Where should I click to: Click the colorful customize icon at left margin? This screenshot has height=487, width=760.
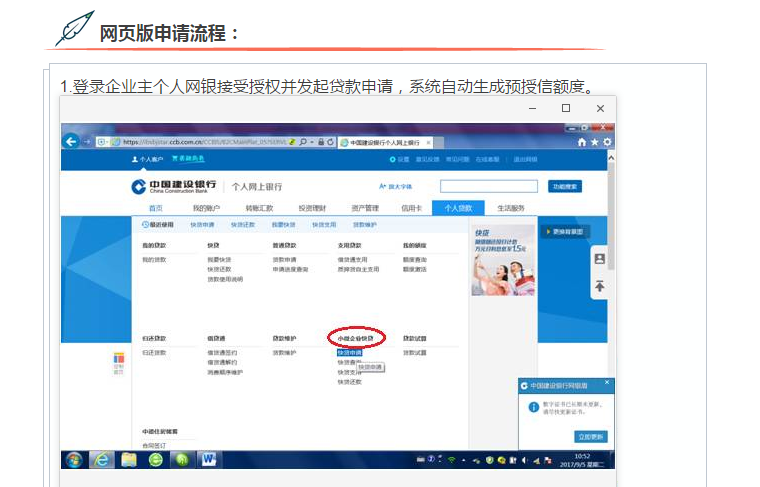pos(119,363)
